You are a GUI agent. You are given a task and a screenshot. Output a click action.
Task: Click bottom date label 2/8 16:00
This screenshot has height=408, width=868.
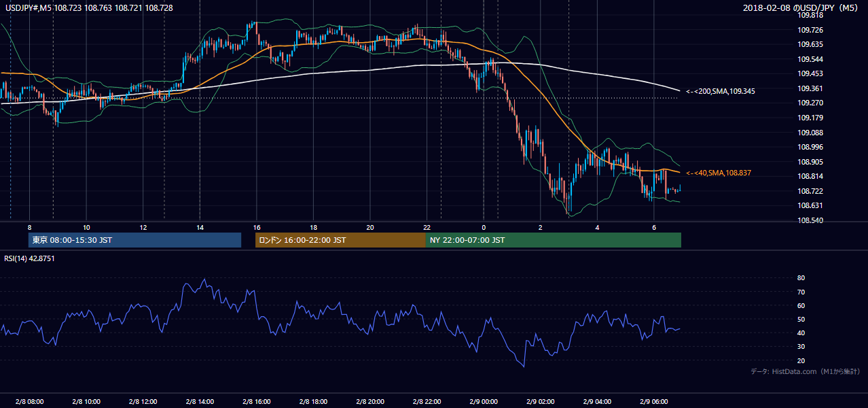tap(257, 402)
